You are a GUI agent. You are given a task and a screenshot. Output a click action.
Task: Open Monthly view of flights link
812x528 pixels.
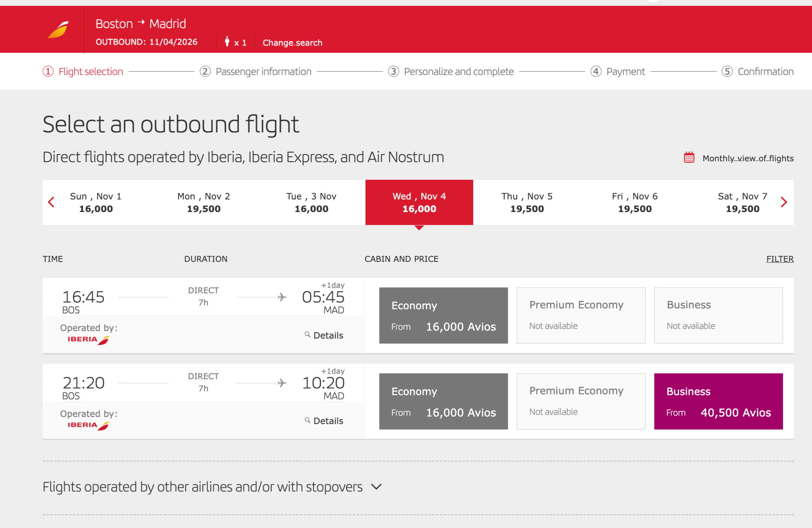click(747, 158)
